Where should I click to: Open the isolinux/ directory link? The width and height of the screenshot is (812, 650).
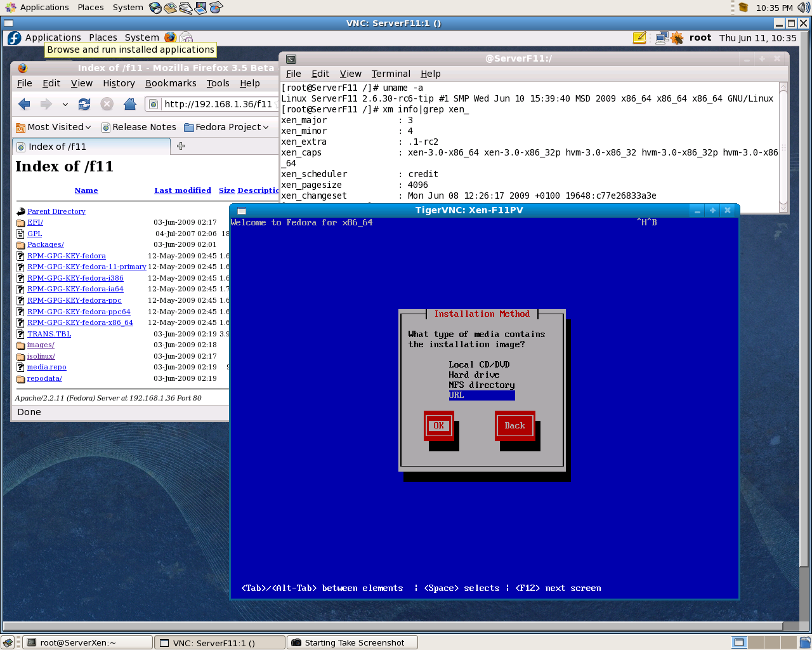(41, 356)
